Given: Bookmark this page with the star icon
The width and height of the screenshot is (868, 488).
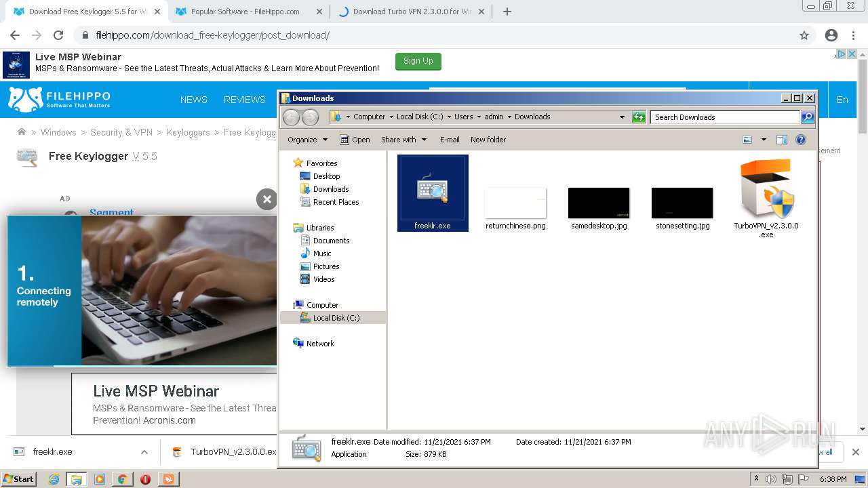Looking at the screenshot, I should [x=804, y=35].
